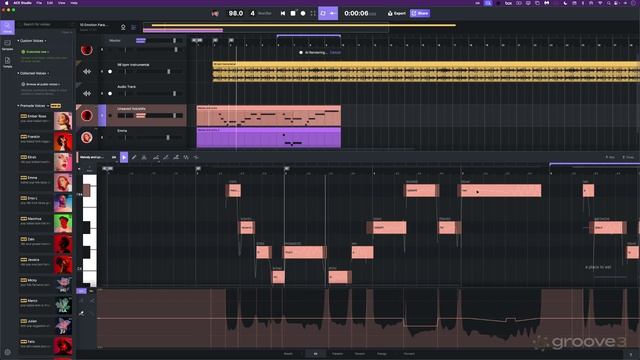Select the metronome-shaped tool after pencil

144,157
